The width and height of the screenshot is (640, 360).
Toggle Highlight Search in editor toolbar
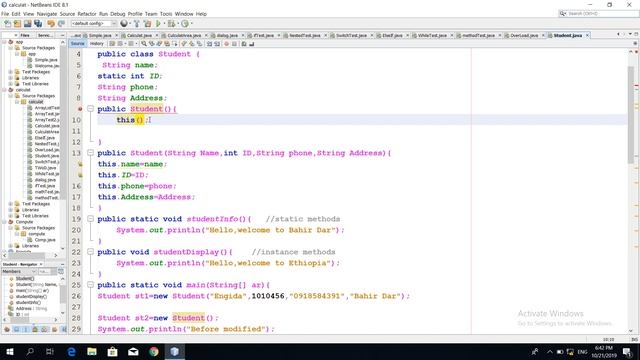point(167,44)
